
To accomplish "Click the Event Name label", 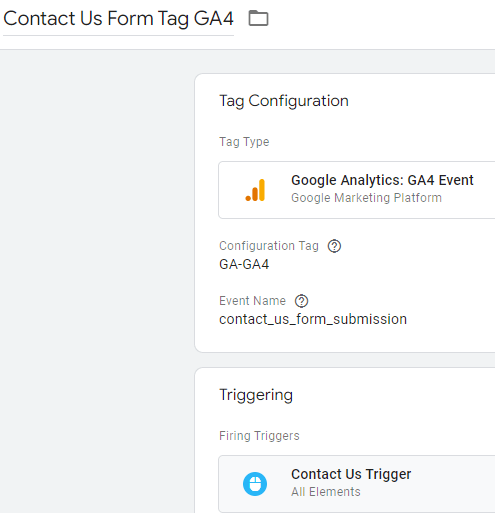I will [x=252, y=301].
